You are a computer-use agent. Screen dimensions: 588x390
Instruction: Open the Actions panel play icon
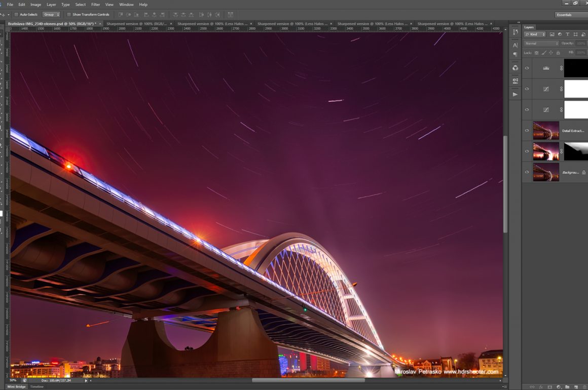516,94
